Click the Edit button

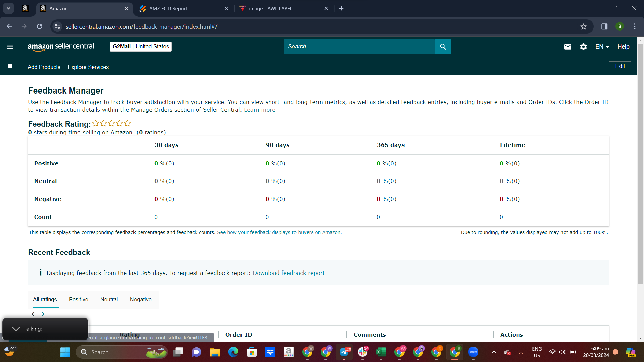click(620, 66)
